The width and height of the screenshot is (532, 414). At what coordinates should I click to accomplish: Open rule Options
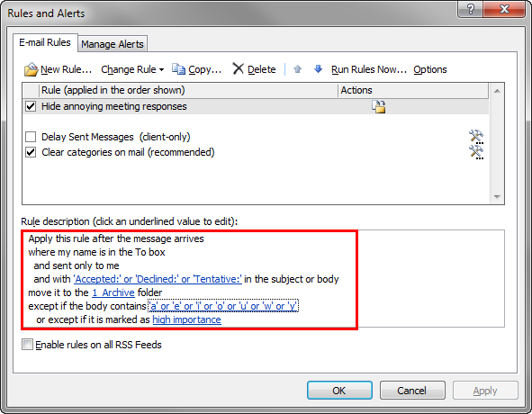coord(430,69)
